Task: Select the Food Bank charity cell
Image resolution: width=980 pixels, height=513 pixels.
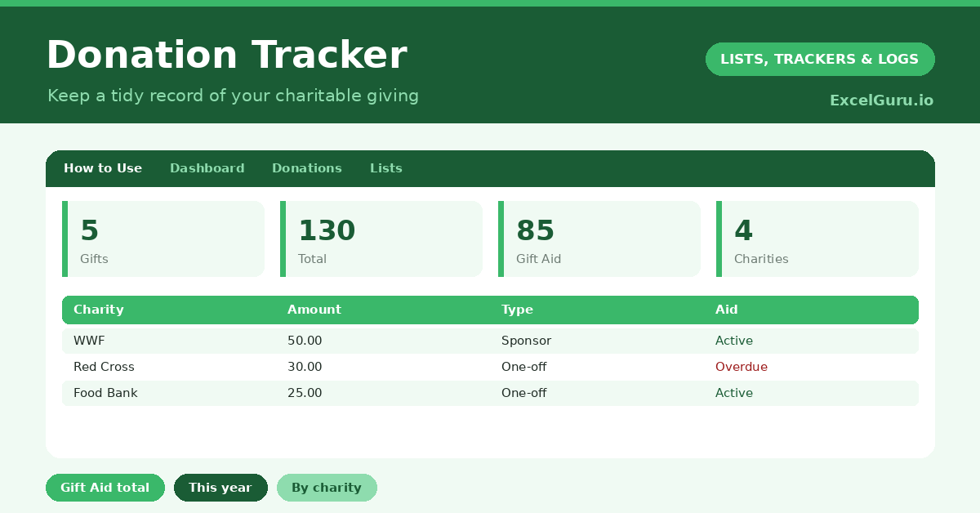Action: tap(105, 393)
